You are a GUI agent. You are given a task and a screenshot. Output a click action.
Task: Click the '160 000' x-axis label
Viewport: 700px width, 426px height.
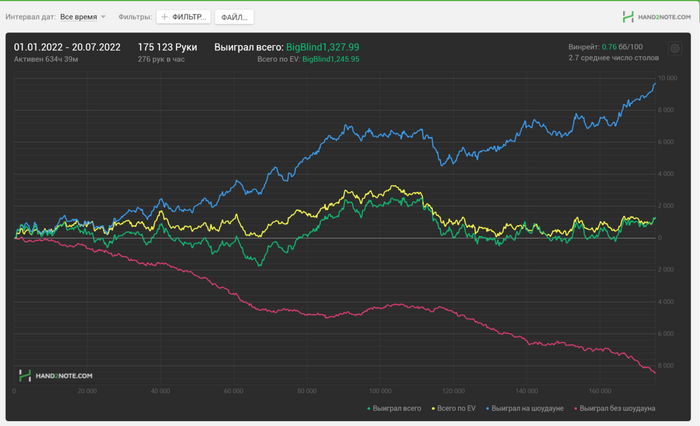click(600, 391)
